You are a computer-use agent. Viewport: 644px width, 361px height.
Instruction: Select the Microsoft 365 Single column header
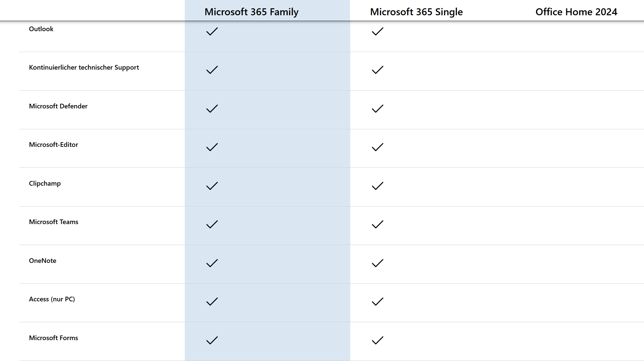pos(416,12)
